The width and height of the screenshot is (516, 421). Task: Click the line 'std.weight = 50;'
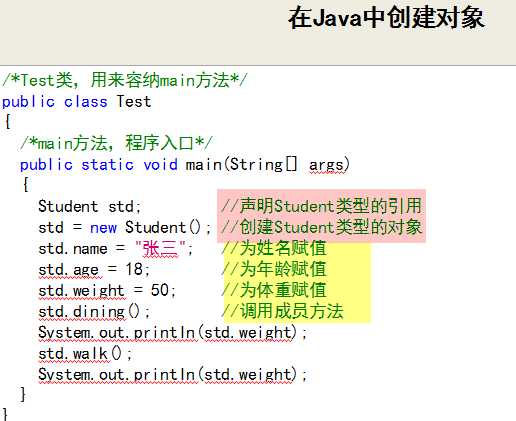click(107, 290)
